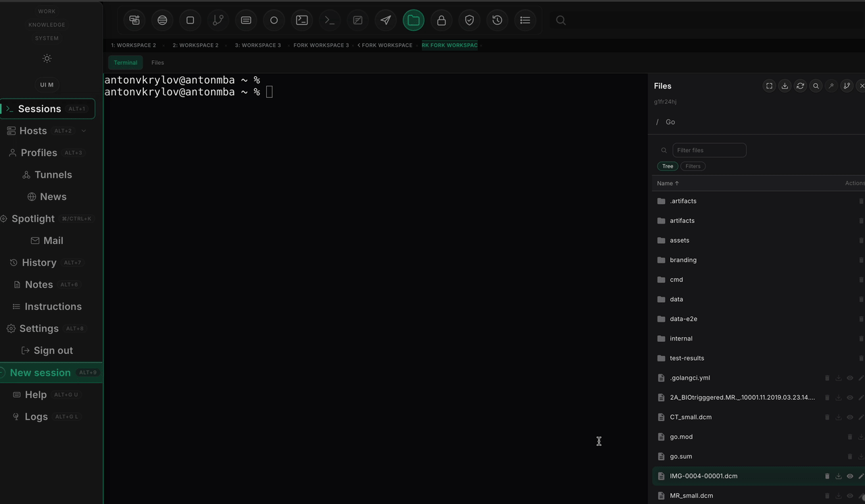The height and width of the screenshot is (504, 865).
Task: Delete CT_small.dcm using its trash icon
Action: click(x=827, y=417)
